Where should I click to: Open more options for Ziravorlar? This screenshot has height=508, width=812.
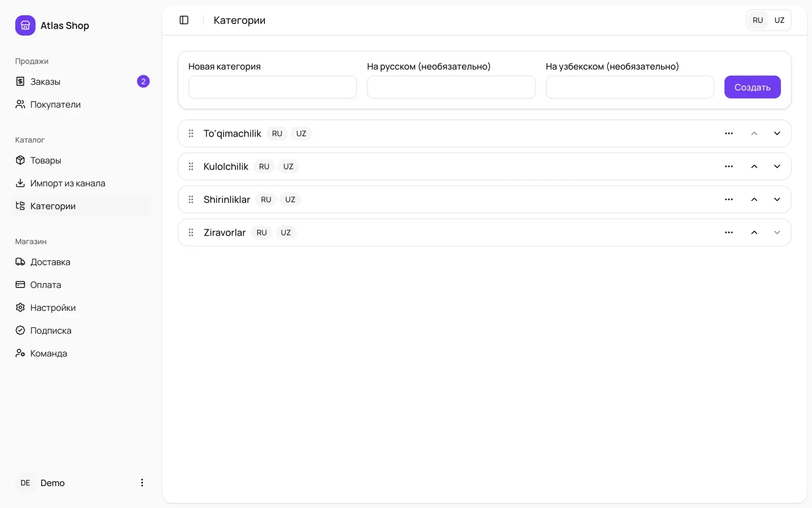(x=729, y=233)
